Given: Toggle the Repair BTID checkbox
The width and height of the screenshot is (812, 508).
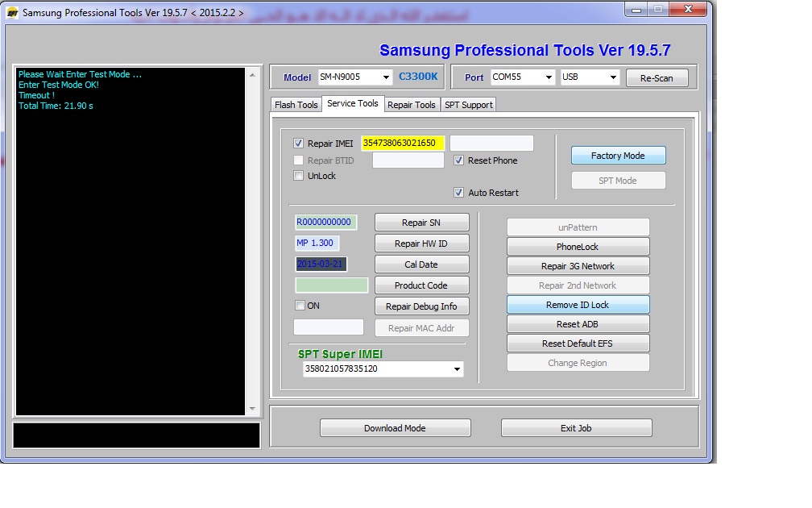Looking at the screenshot, I should (298, 160).
